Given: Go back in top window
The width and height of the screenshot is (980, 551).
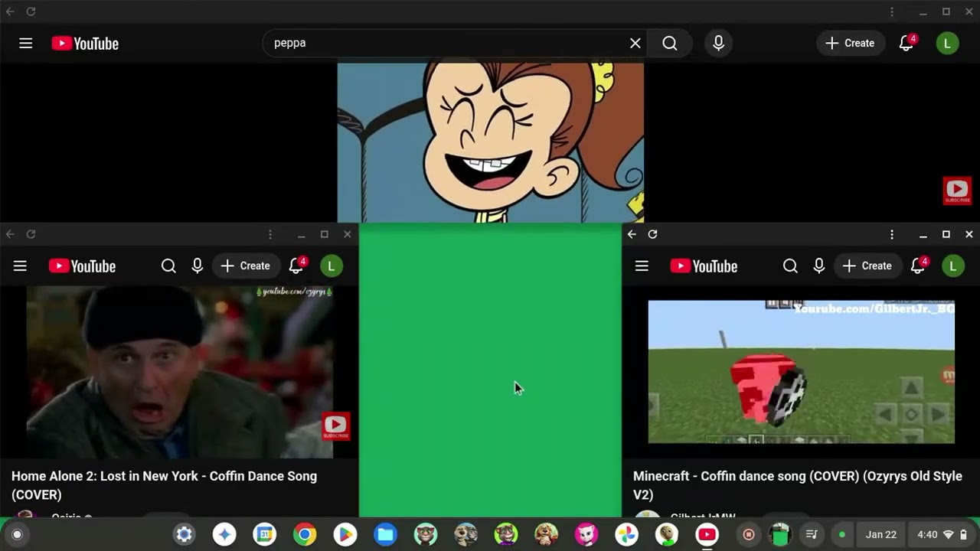Looking at the screenshot, I should [x=10, y=11].
